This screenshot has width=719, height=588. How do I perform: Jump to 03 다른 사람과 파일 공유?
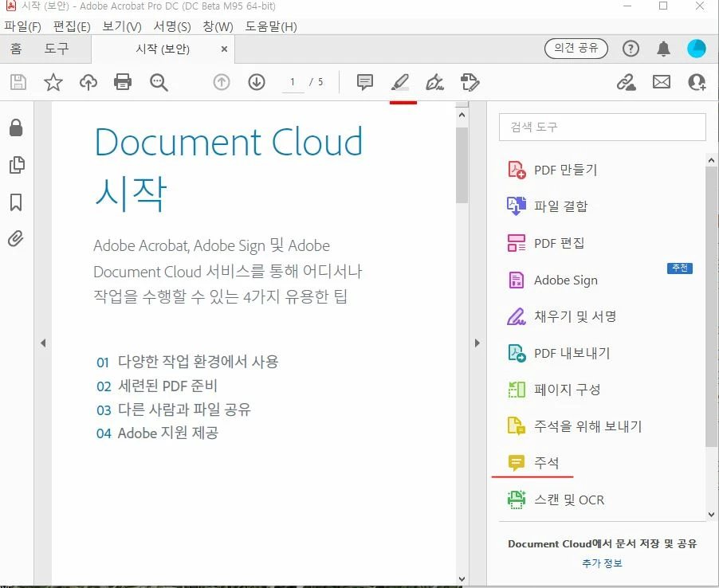(173, 410)
